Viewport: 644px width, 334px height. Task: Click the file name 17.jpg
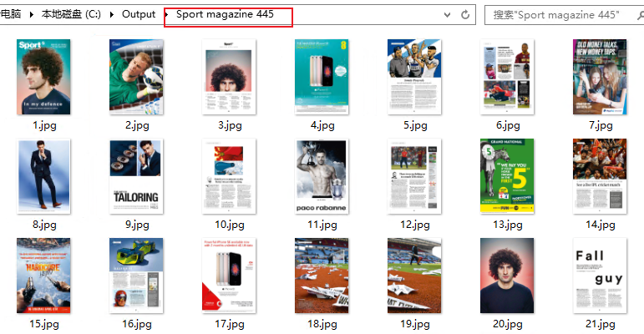tap(230, 324)
